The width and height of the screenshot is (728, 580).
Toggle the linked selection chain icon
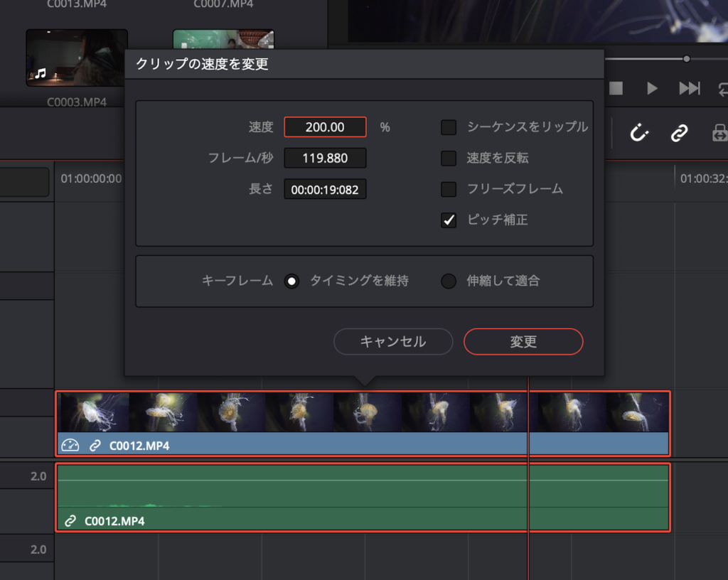(x=679, y=133)
